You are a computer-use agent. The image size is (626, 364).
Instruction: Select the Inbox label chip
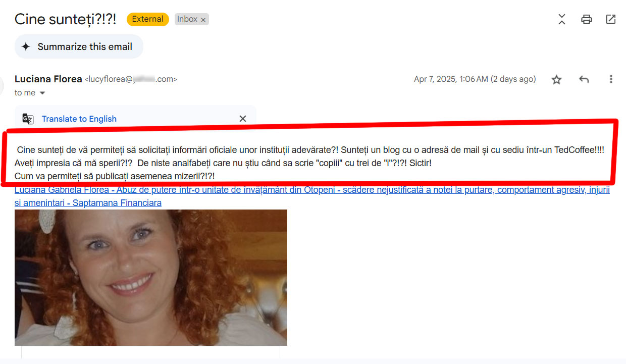tap(187, 19)
